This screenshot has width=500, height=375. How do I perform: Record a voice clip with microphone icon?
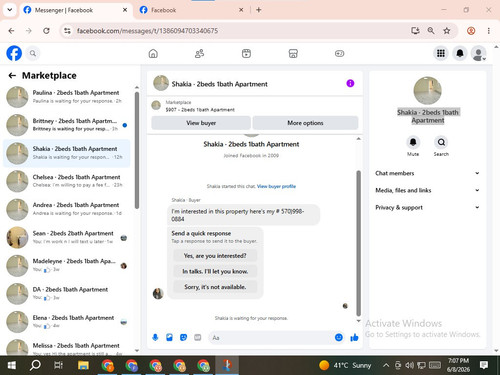tap(155, 338)
